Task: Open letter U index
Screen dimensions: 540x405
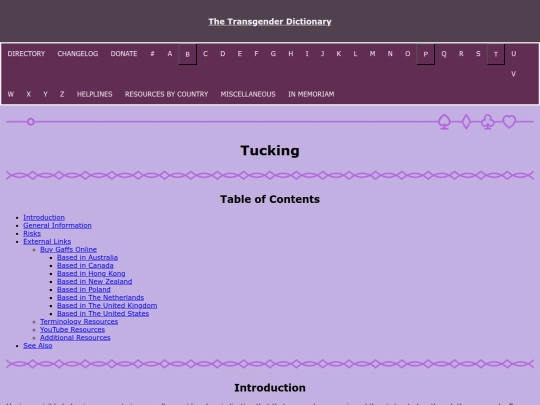Action: click(x=513, y=54)
